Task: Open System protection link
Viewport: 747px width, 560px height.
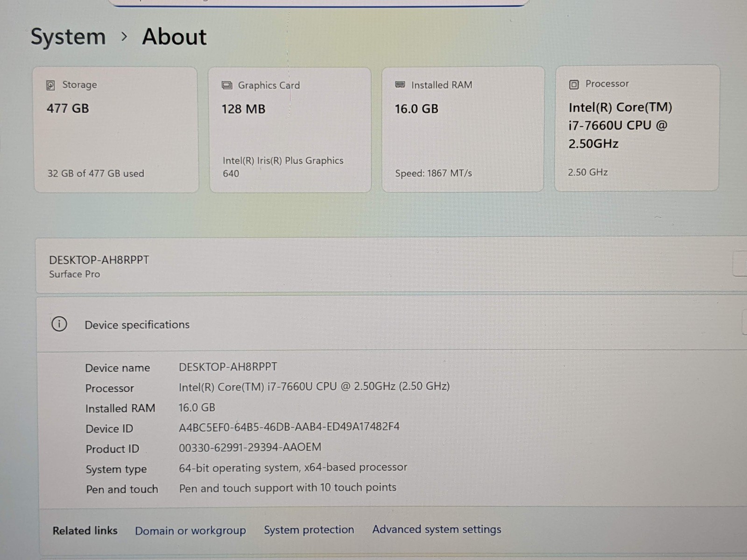Action: [309, 530]
